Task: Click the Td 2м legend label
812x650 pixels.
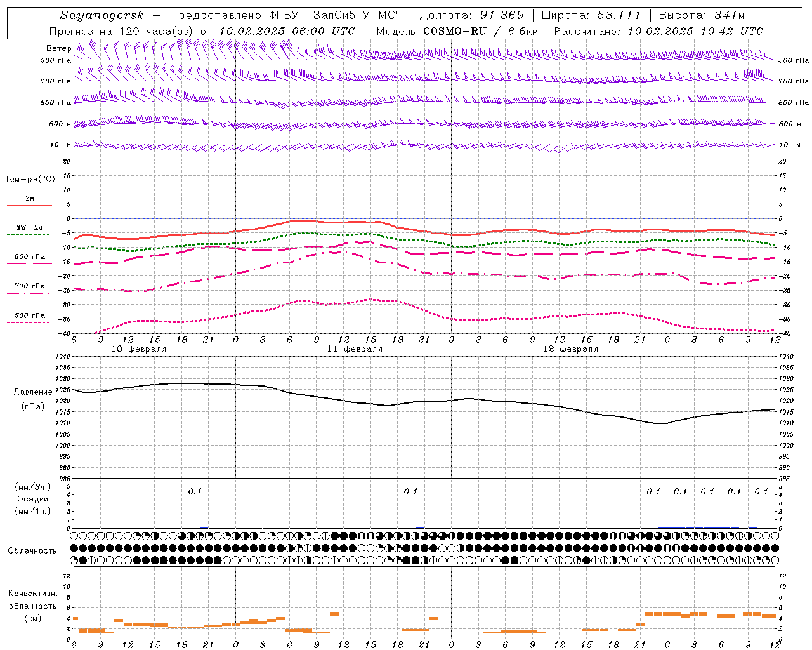Action: (x=29, y=227)
